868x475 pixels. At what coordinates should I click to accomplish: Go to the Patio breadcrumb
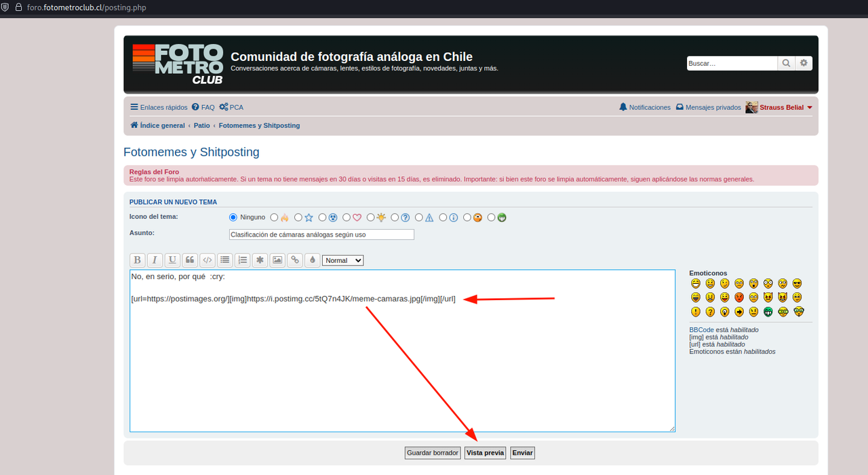tap(201, 125)
